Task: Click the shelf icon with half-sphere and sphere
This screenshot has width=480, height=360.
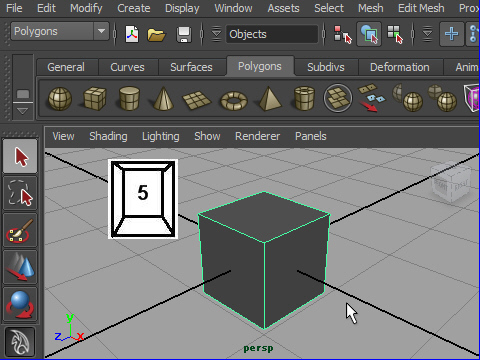Action: point(408,98)
